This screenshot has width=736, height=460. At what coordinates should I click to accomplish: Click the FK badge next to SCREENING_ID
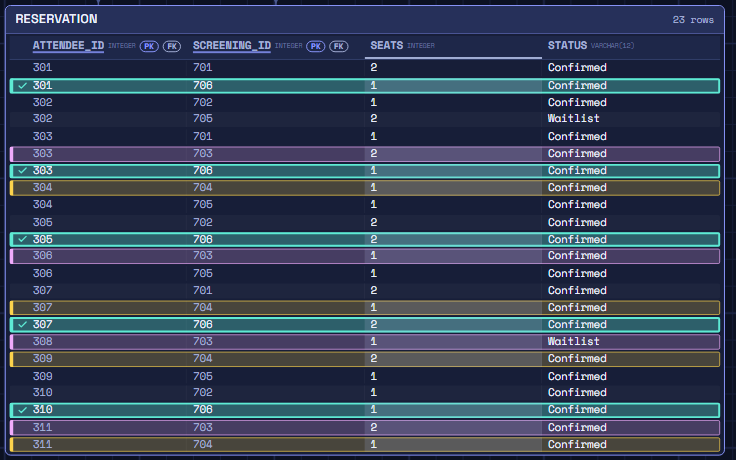click(x=338, y=46)
